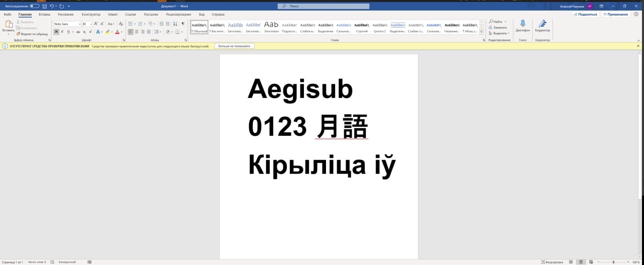Image resolution: width=644 pixels, height=265 pixels.
Task: Justify the text
Action: click(148, 32)
